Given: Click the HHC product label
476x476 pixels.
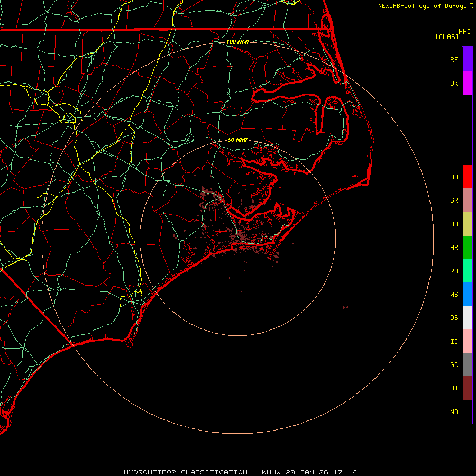Looking at the screenshot, I should point(464,32).
